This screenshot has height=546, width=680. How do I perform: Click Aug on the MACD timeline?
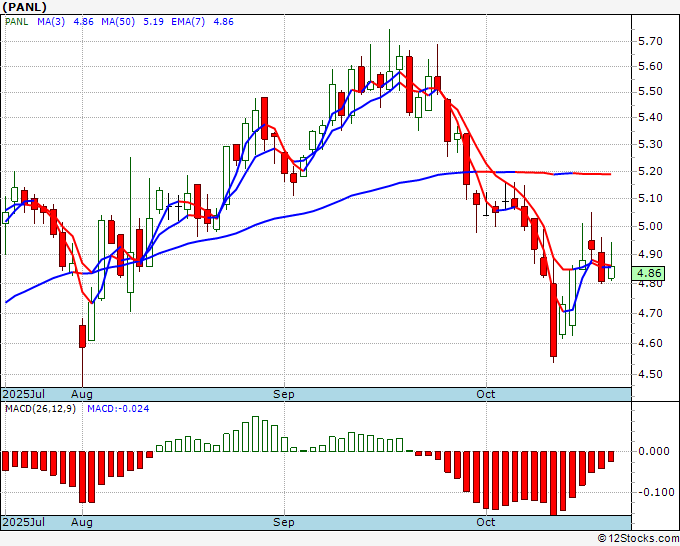click(x=82, y=522)
